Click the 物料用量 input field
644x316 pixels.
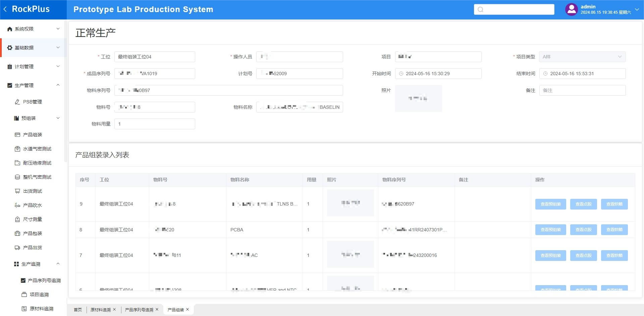coord(155,124)
